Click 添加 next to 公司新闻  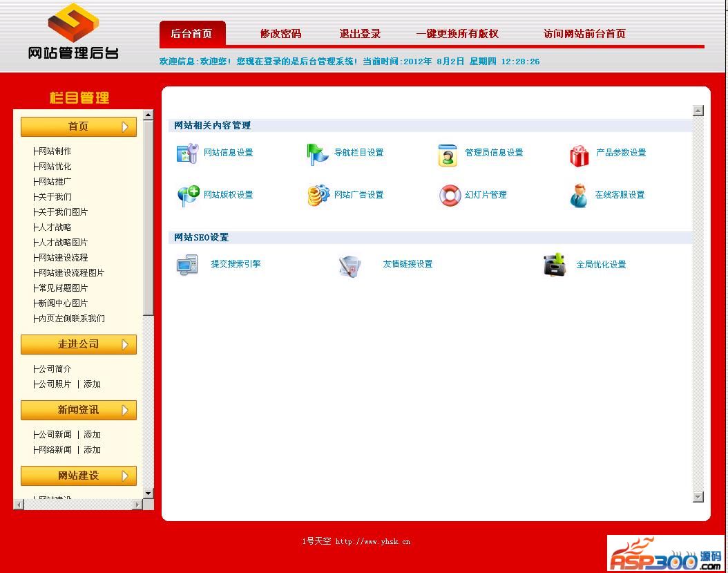point(92,435)
